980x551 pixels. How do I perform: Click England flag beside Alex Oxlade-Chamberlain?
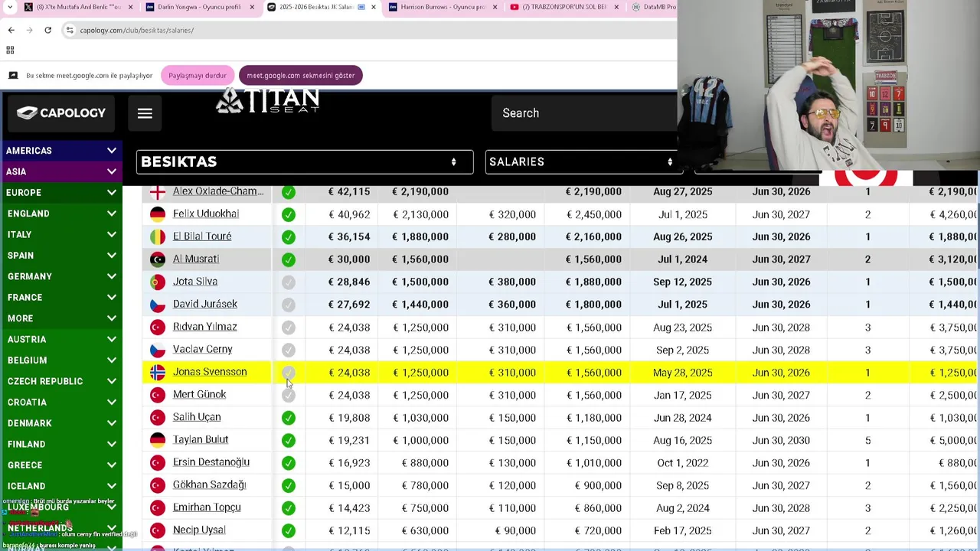pos(158,191)
